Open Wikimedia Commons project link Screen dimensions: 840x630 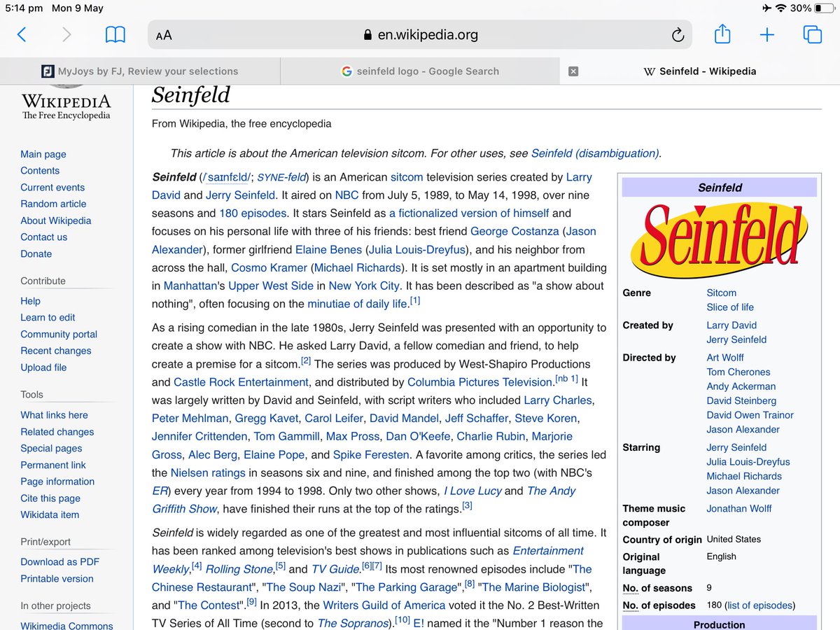[x=66, y=626]
